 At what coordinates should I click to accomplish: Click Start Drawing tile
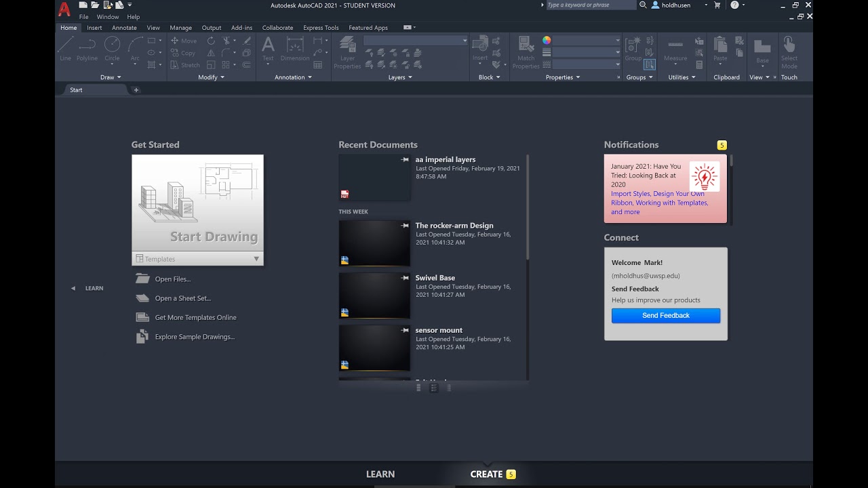[197, 203]
